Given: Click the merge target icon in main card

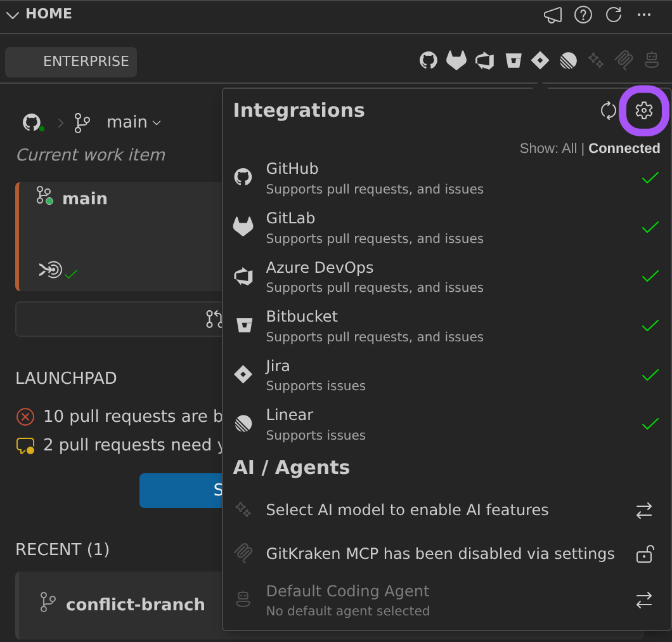Looking at the screenshot, I should 51,270.
